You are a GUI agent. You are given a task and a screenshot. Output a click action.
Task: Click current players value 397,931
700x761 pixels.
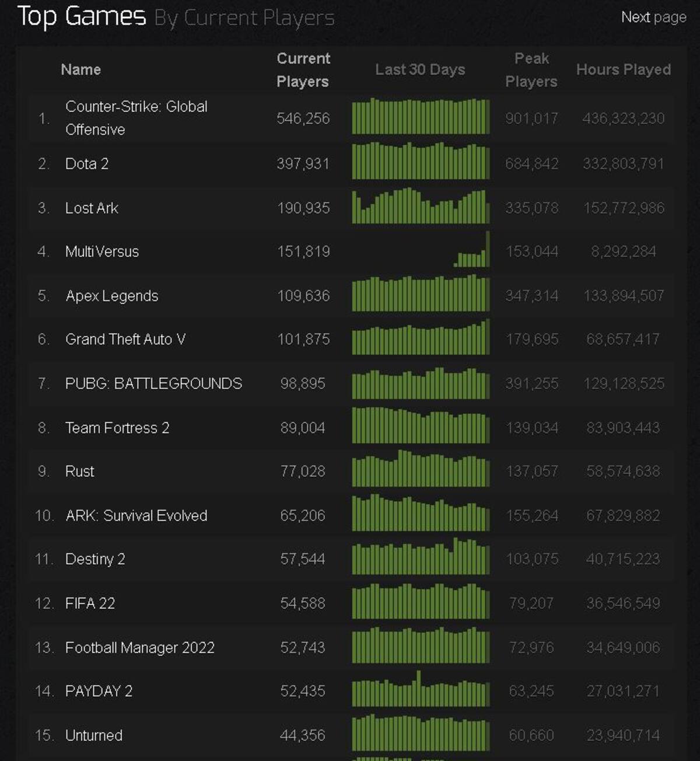(303, 164)
